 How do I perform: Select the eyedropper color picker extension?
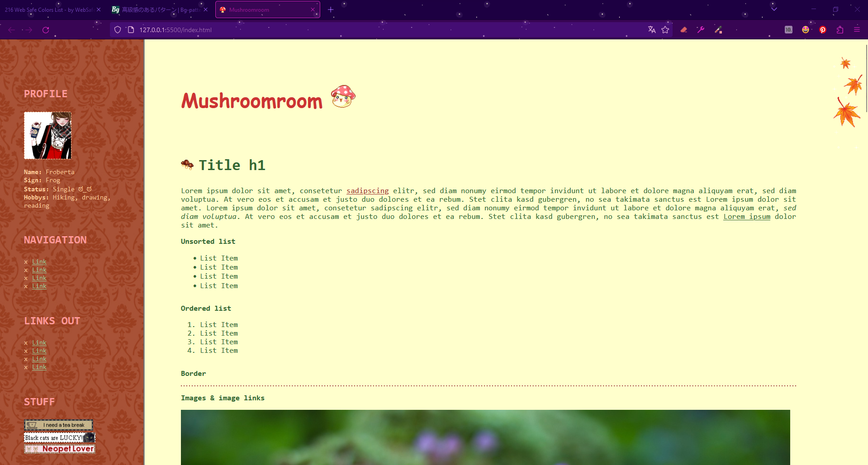click(x=718, y=29)
